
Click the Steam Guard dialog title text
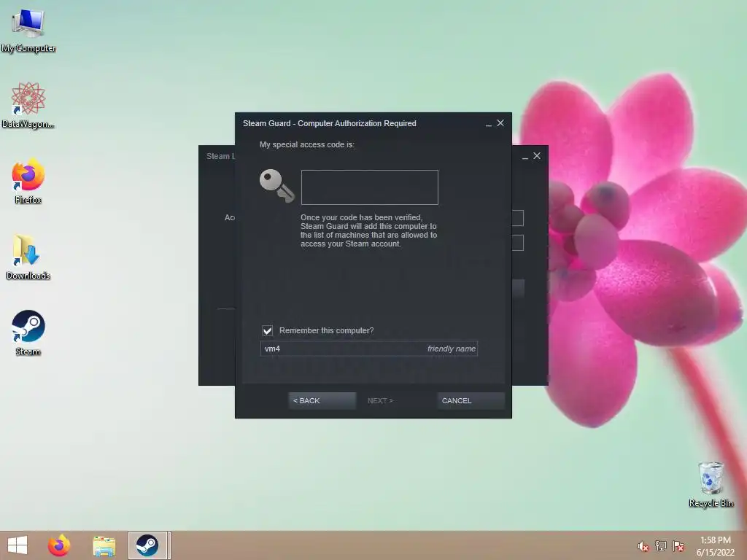330,123
